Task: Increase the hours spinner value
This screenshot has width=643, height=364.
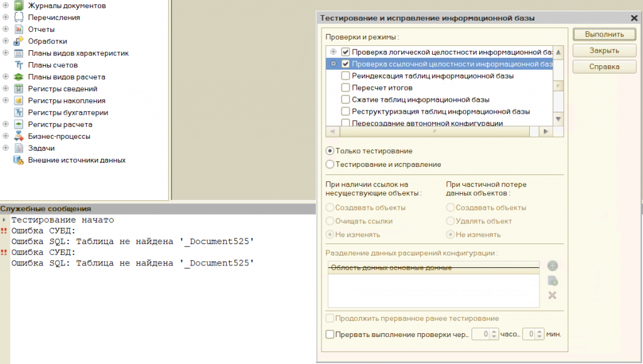Action: 494,331
